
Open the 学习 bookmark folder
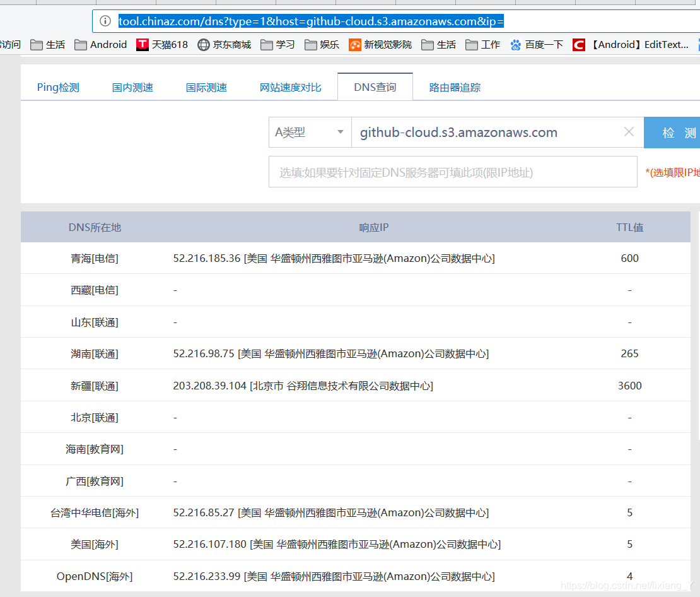coord(277,45)
